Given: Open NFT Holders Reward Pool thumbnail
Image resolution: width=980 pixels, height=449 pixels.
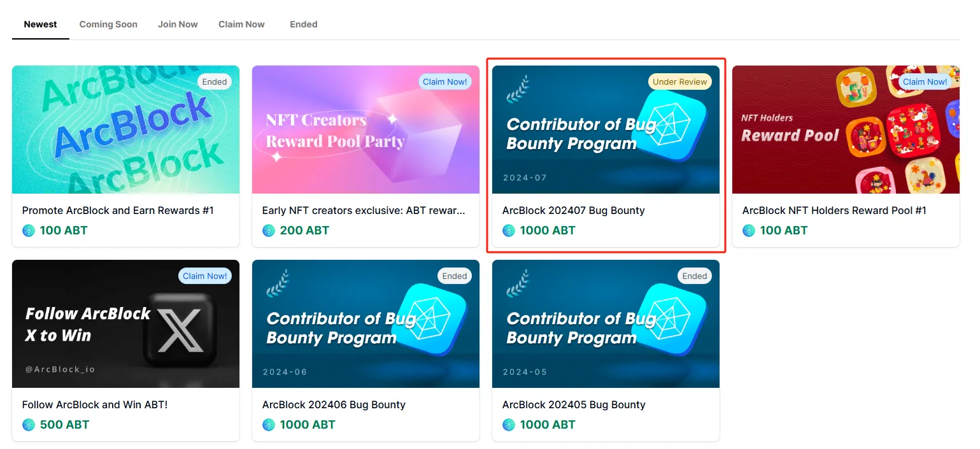Looking at the screenshot, I should click(x=846, y=129).
